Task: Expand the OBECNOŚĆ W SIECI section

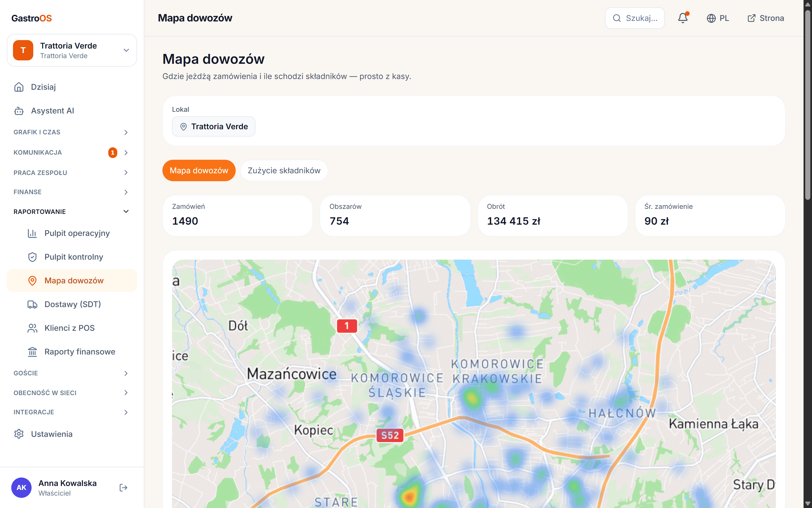Action: point(72,393)
